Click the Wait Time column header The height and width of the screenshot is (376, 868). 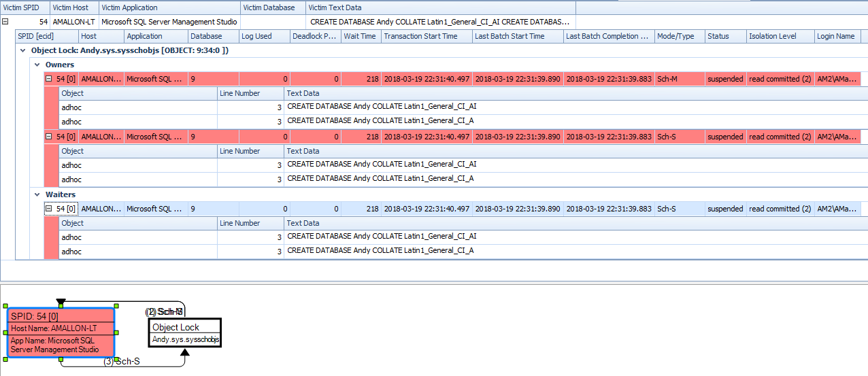[361, 36]
